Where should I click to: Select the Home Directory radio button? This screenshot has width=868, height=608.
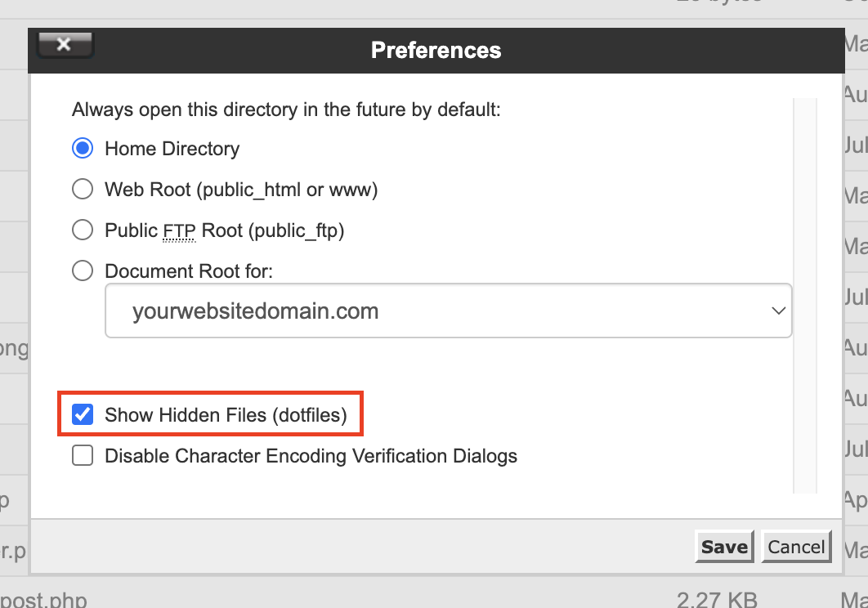pos(83,149)
